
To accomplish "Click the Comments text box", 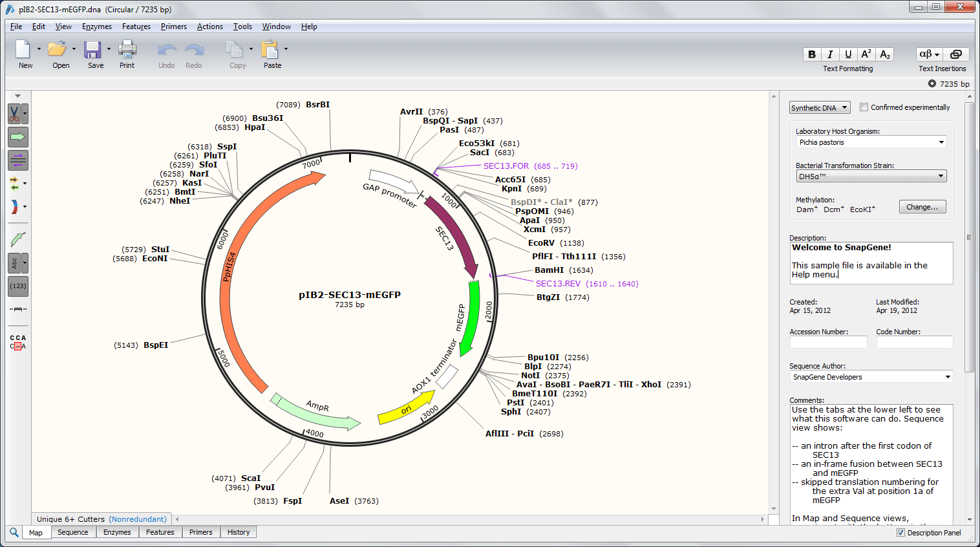I will coord(871,464).
